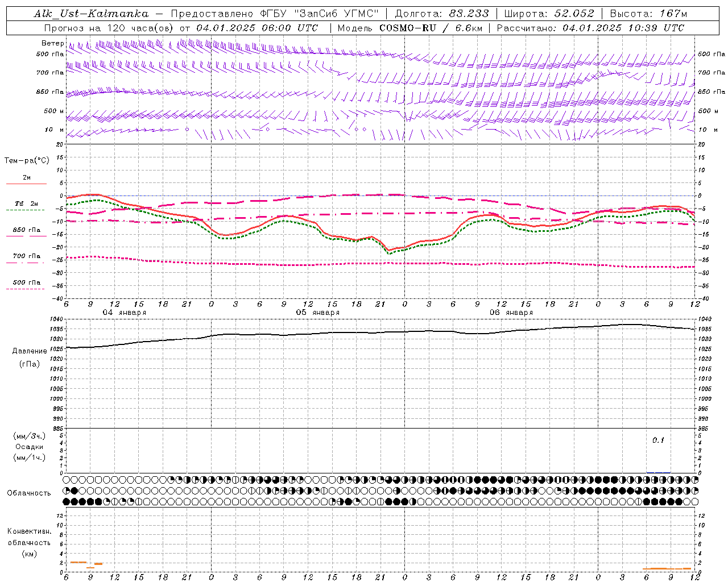
Task: Click the (гПа) unit under Давление
Action: point(30,364)
